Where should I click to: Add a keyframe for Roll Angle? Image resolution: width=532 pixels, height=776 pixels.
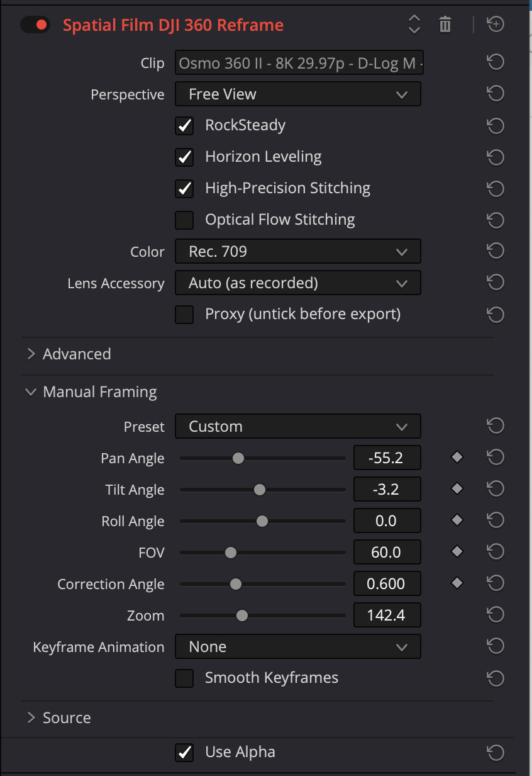coord(457,520)
